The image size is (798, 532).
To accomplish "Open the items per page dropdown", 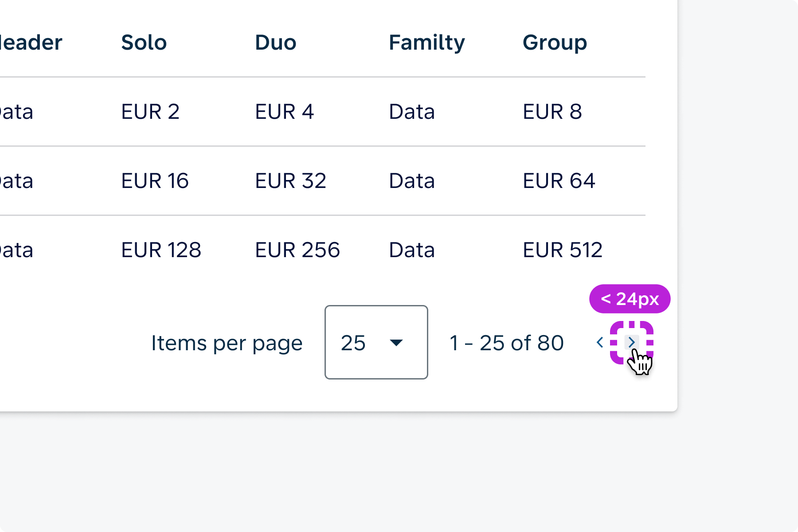I will pos(376,342).
